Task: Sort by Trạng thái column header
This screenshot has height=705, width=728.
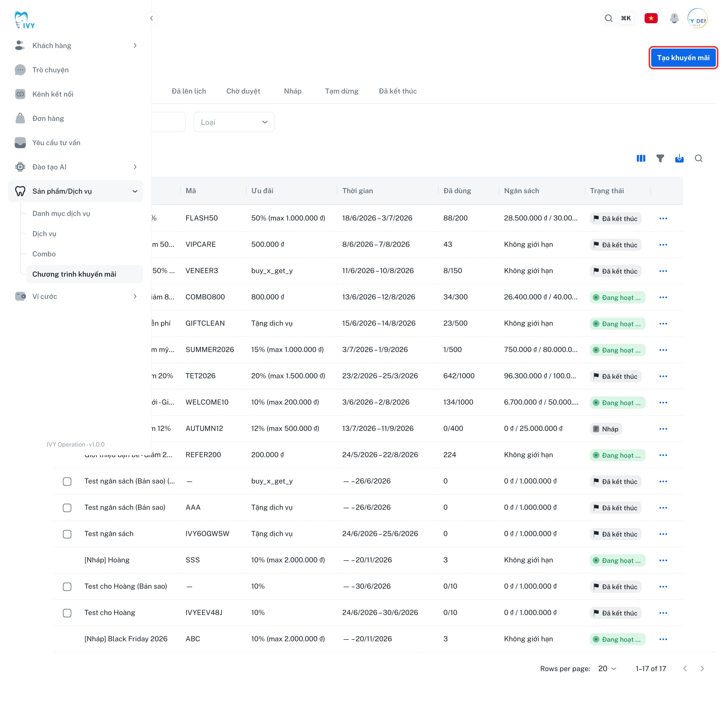Action: tap(607, 191)
